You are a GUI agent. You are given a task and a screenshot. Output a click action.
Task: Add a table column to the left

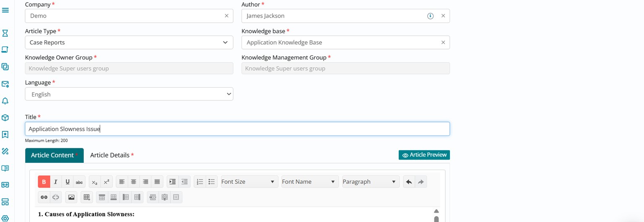(x=125, y=197)
